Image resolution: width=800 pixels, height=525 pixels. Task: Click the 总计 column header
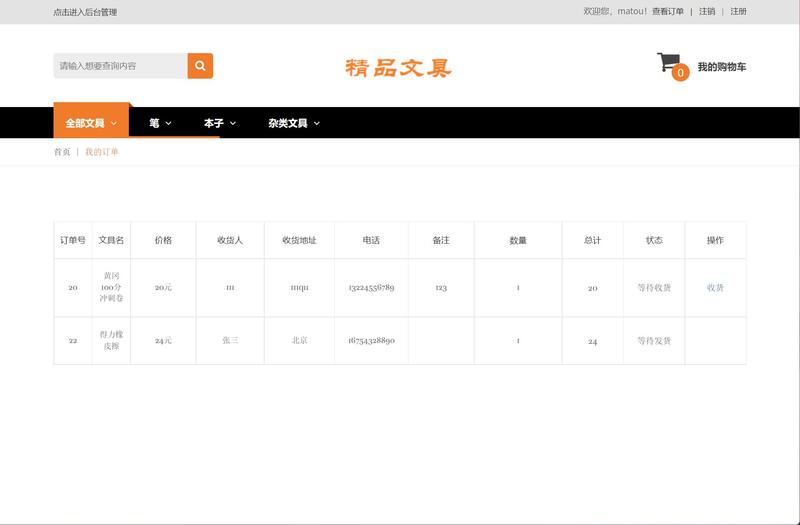pyautogui.click(x=592, y=240)
